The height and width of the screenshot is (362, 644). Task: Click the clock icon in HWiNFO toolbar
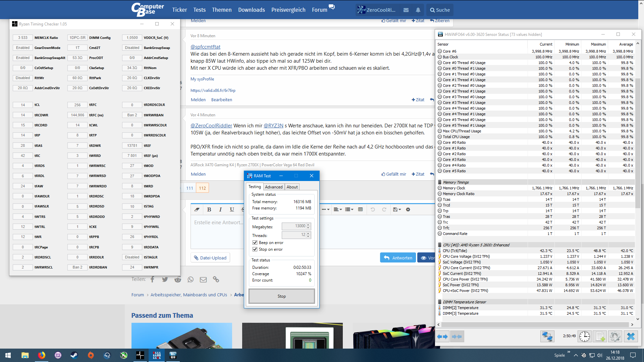[x=585, y=336]
